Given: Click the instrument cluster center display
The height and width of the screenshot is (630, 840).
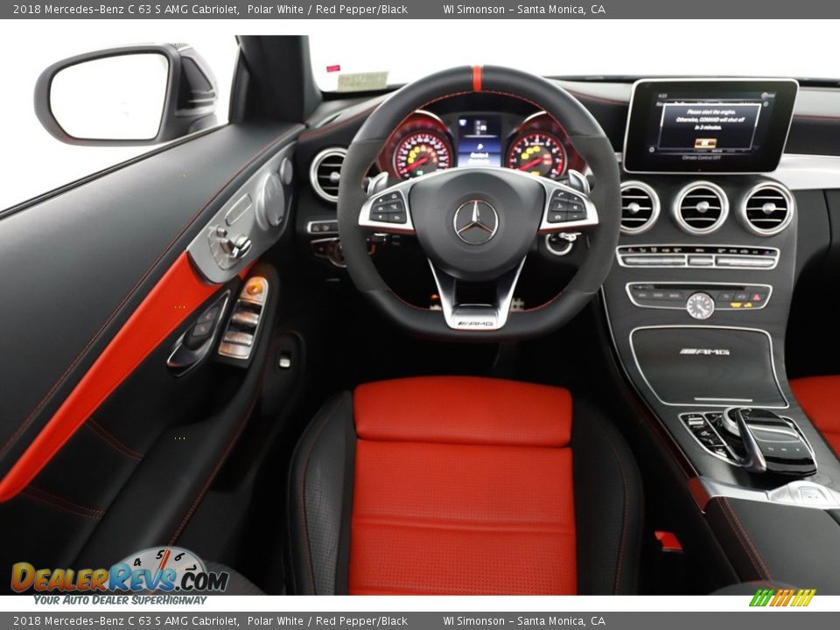Looking at the screenshot, I should click(479, 142).
